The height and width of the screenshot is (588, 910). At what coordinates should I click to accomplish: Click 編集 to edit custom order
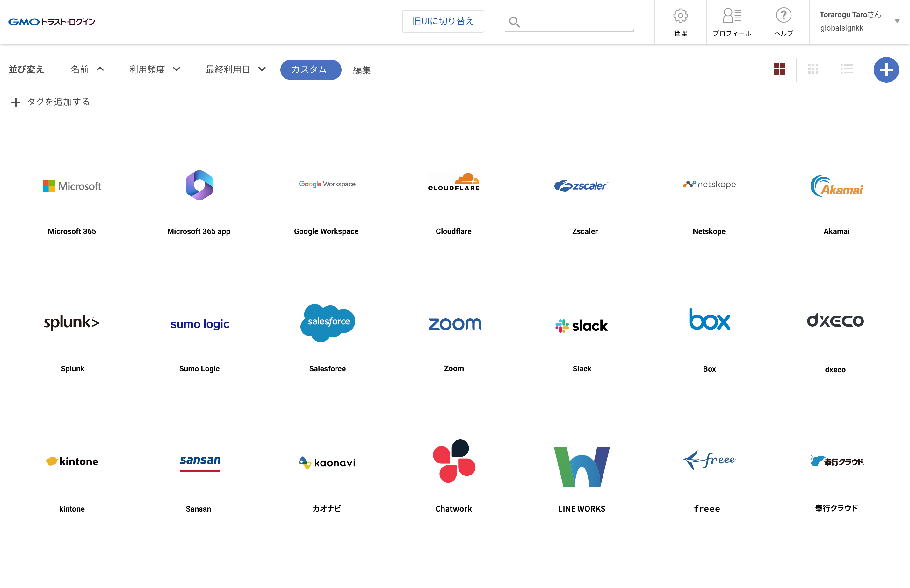click(361, 70)
